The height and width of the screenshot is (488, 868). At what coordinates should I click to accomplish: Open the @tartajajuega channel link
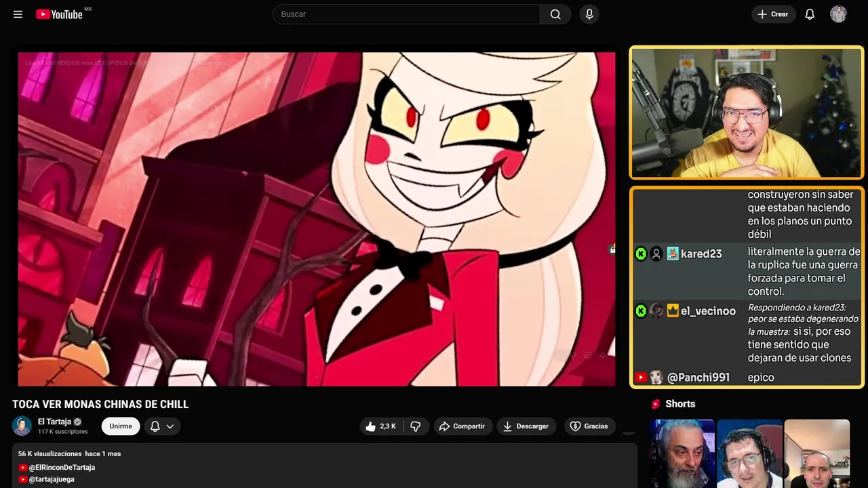[x=52, y=479]
